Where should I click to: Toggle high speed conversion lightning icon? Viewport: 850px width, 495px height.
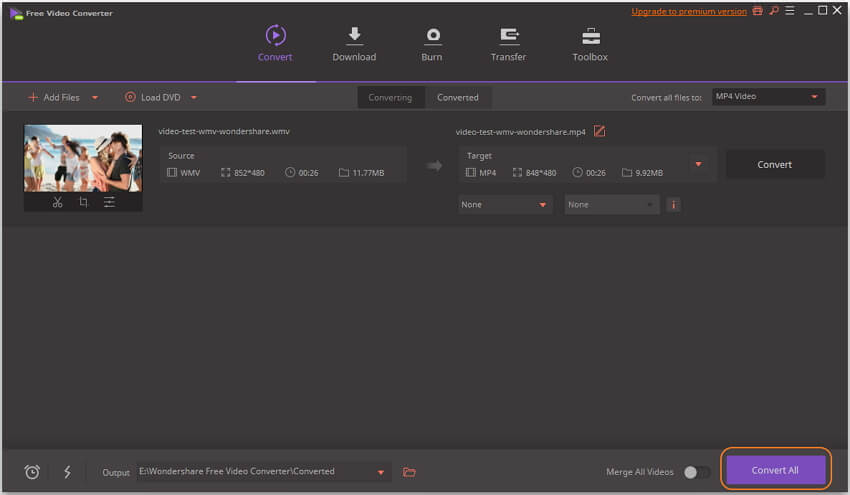[67, 472]
